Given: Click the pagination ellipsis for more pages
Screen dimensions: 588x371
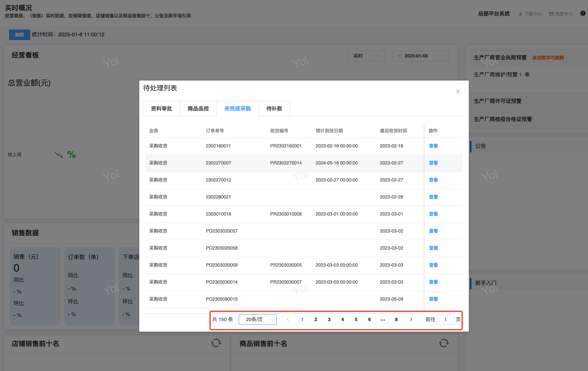Looking at the screenshot, I should point(383,320).
